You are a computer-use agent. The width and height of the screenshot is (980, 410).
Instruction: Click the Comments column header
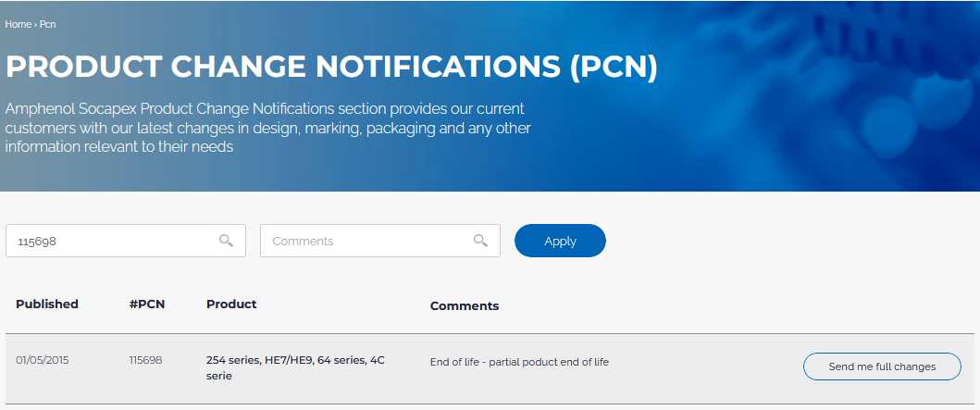[465, 306]
